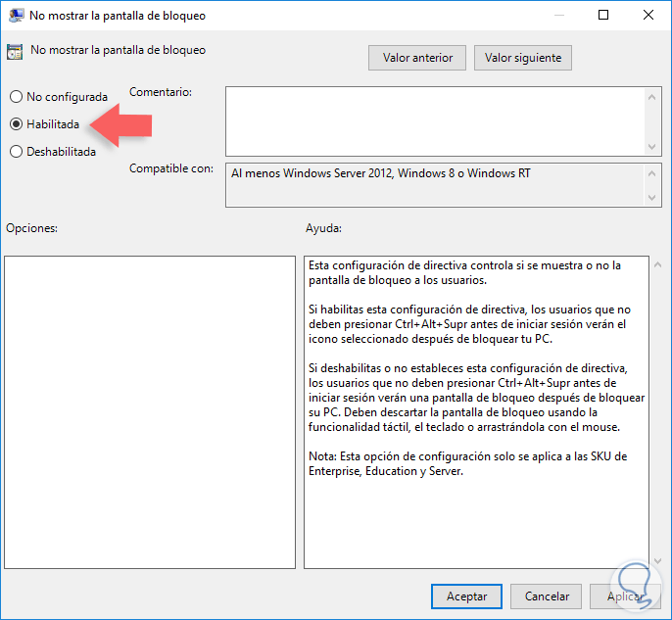Click the Cancelar button

tap(546, 596)
